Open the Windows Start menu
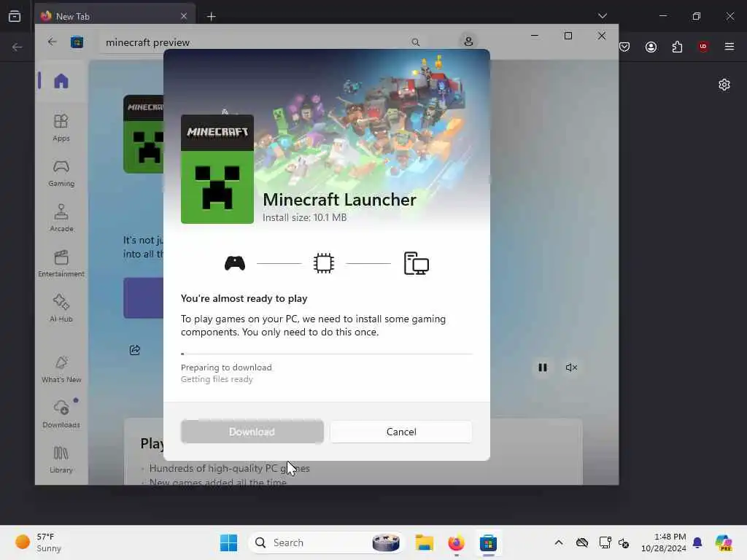Viewport: 747px width, 560px height. [x=228, y=542]
